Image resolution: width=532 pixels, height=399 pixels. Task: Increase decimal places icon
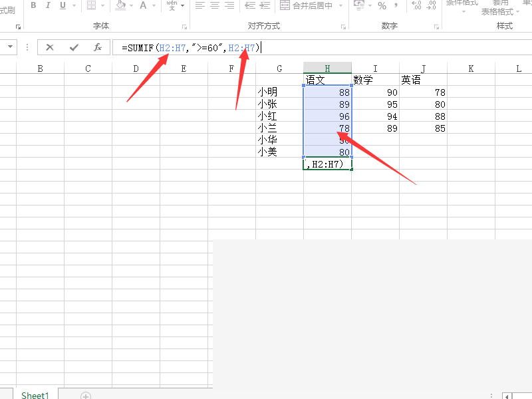416,5
